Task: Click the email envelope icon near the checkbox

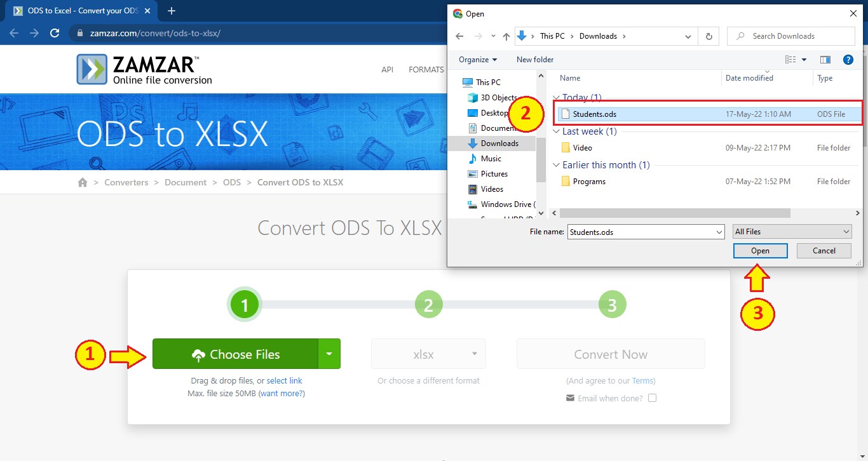Action: pyautogui.click(x=570, y=398)
